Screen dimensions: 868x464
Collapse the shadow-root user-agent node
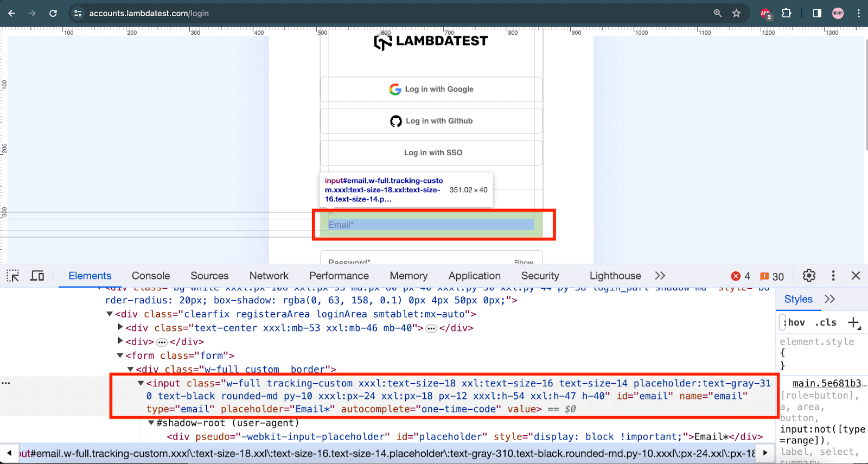point(151,423)
